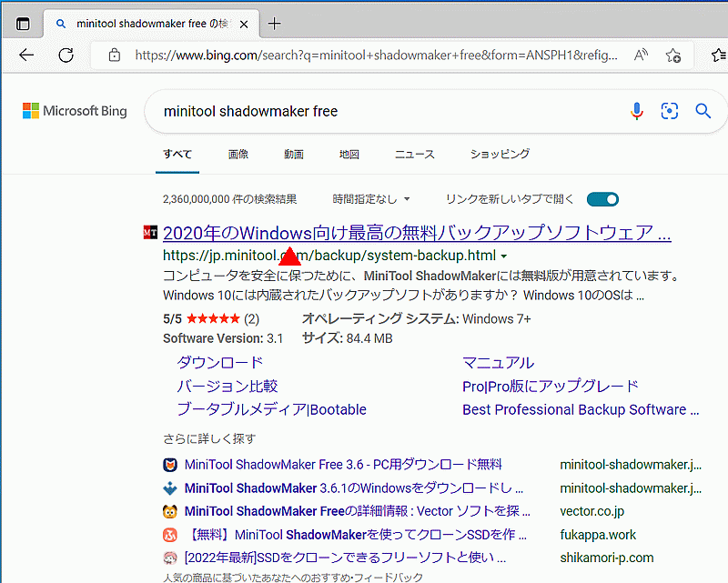Click the fukappa.work site favicon
The width and height of the screenshot is (728, 583).
click(x=170, y=535)
